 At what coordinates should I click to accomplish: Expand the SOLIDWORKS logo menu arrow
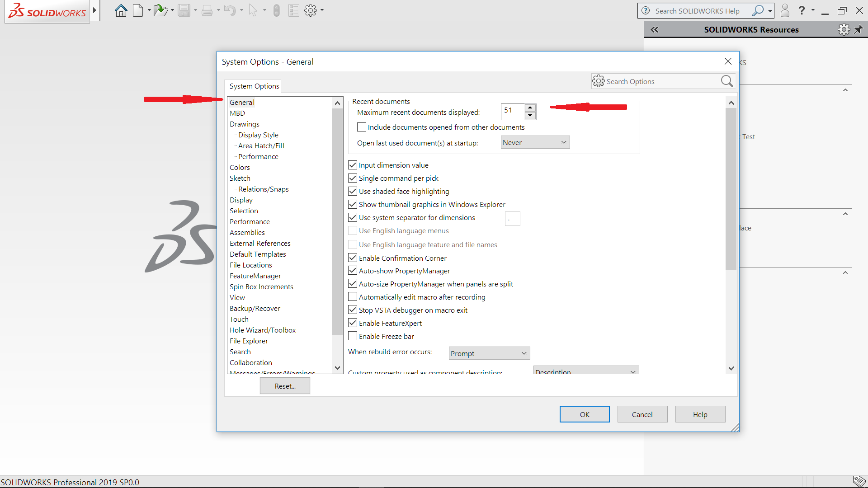[x=94, y=10]
